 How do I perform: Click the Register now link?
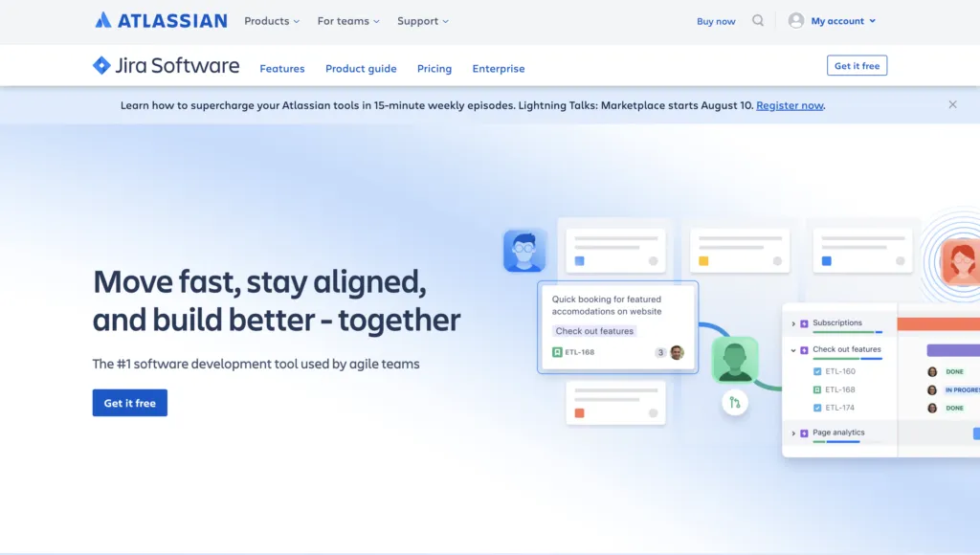(790, 105)
